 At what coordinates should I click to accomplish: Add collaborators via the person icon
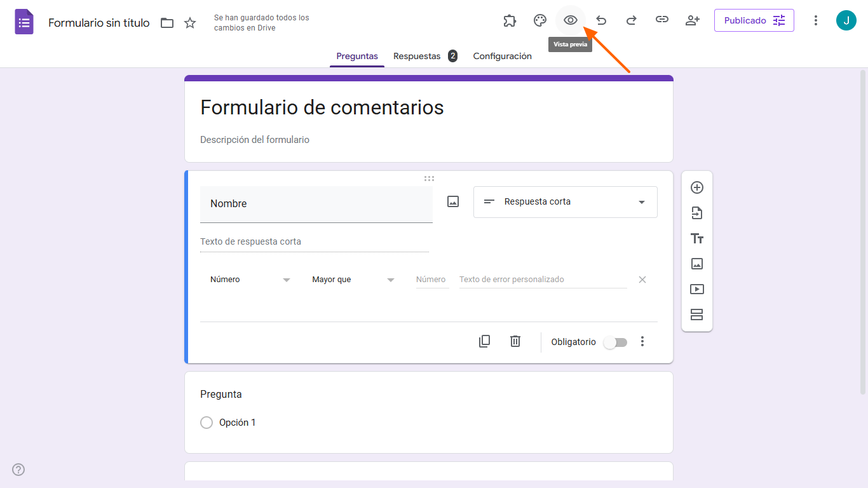(692, 20)
